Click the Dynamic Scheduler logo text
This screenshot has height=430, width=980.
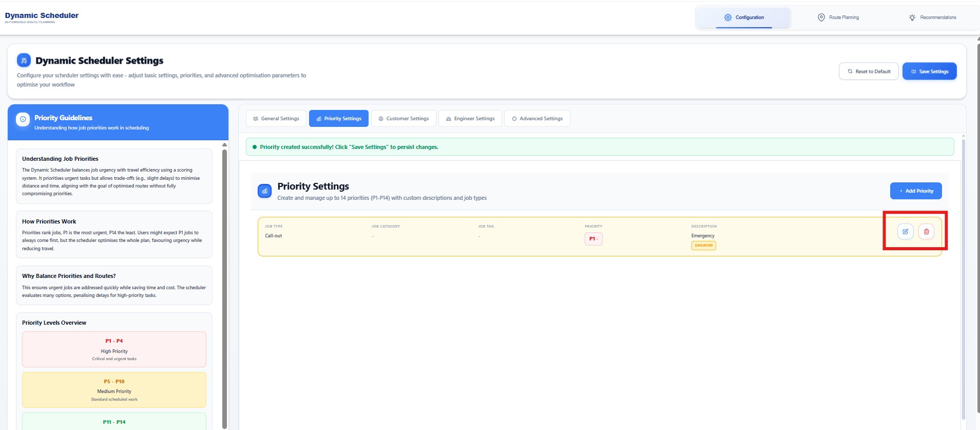(x=42, y=15)
